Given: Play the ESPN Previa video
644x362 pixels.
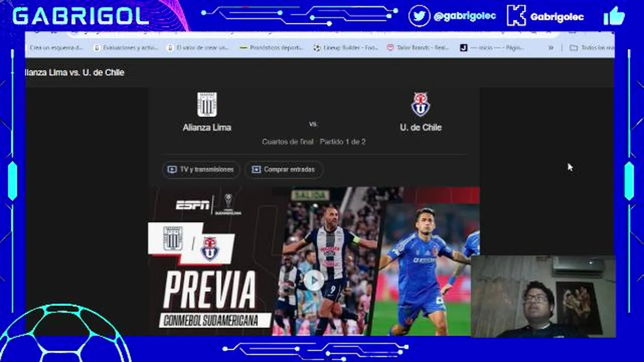Looking at the screenshot, I should tap(313, 281).
